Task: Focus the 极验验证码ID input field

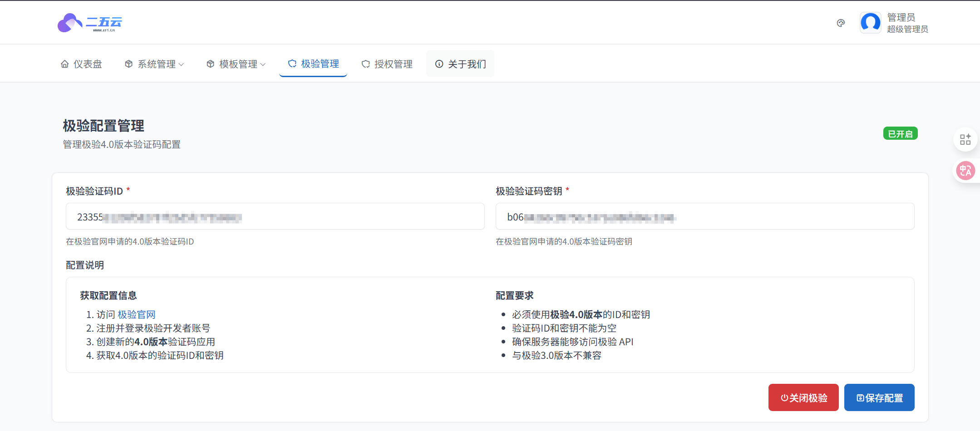Action: (x=275, y=217)
